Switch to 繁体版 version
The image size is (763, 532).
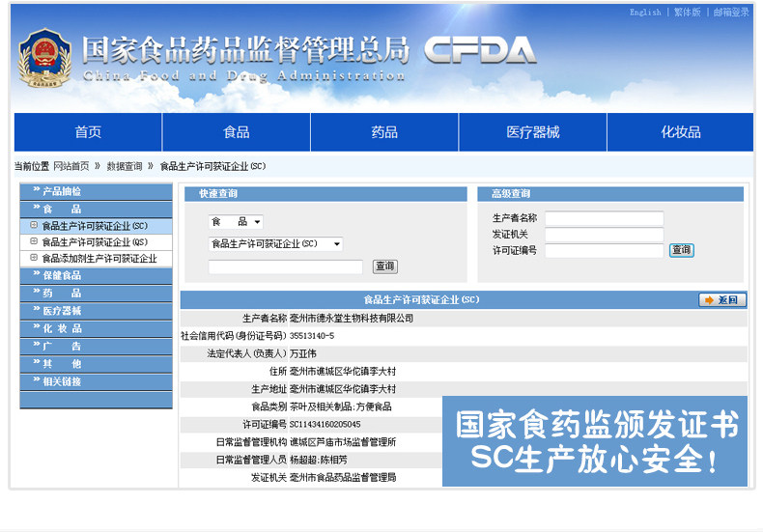pos(687,13)
